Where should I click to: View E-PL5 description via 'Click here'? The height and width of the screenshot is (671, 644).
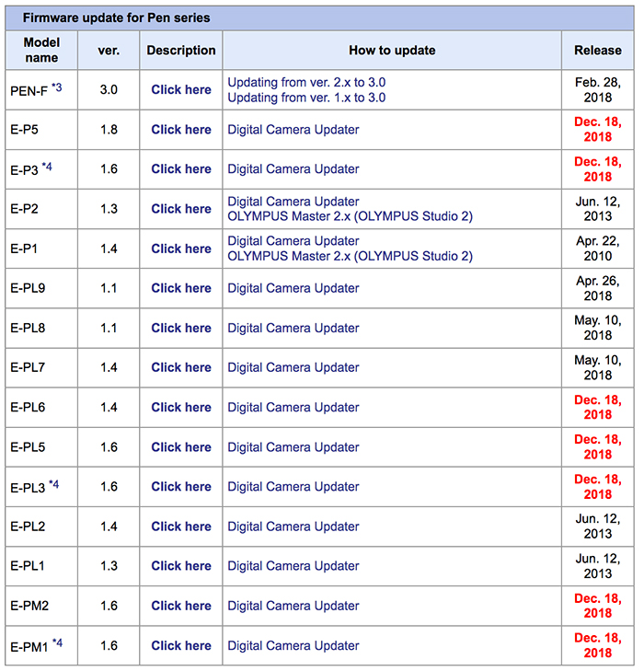point(181,446)
